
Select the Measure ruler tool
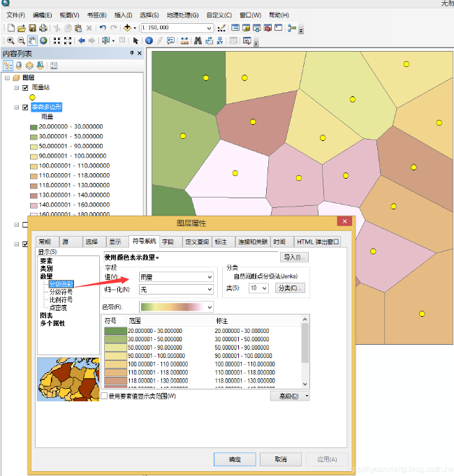pos(184,40)
